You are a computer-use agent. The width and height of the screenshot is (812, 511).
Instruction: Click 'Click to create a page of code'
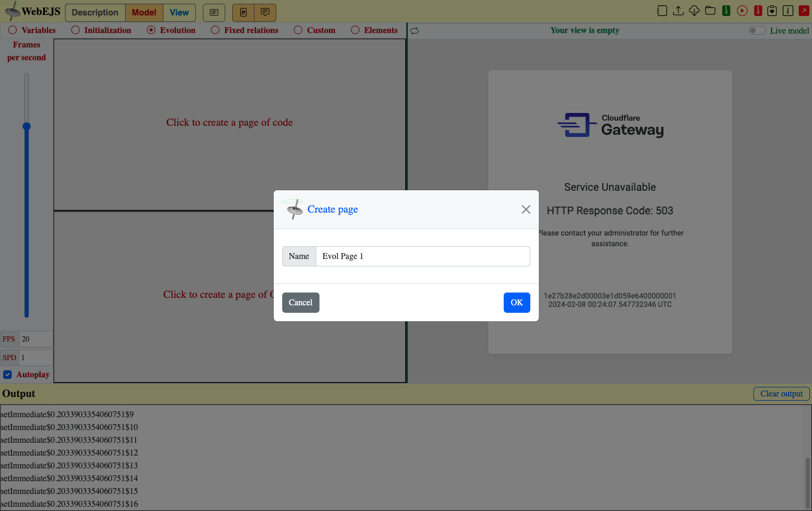[x=229, y=123]
